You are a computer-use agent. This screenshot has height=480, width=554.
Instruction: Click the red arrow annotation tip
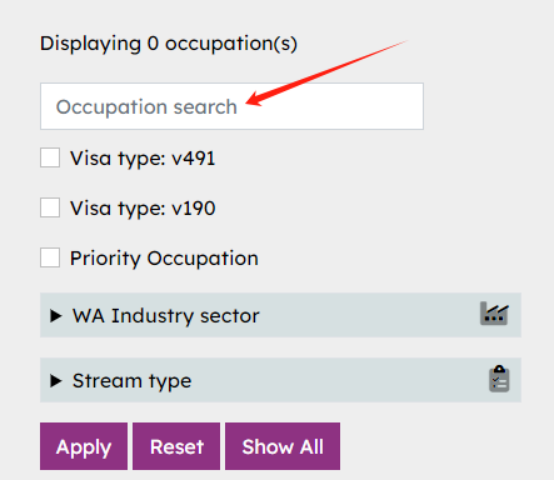coord(247,102)
